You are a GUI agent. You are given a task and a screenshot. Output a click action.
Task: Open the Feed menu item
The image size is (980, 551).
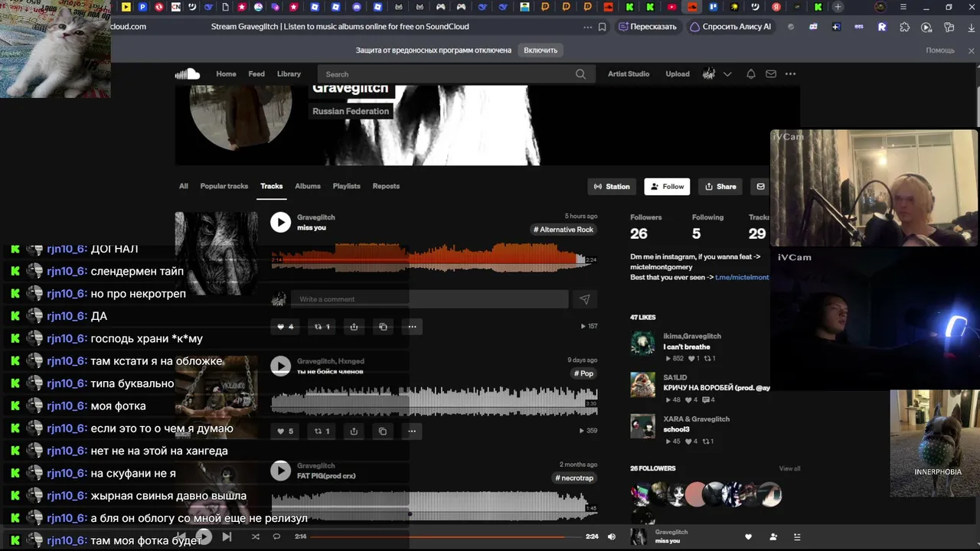coord(256,74)
